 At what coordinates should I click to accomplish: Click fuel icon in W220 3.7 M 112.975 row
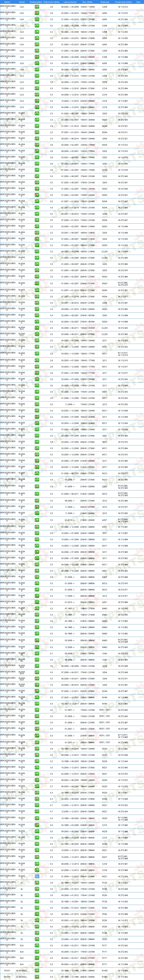37,786
